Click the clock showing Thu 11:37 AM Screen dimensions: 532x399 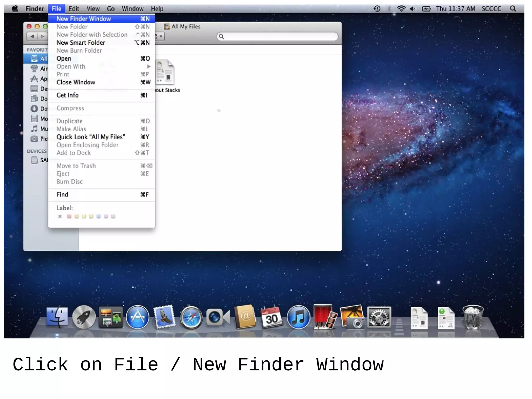[x=455, y=9]
